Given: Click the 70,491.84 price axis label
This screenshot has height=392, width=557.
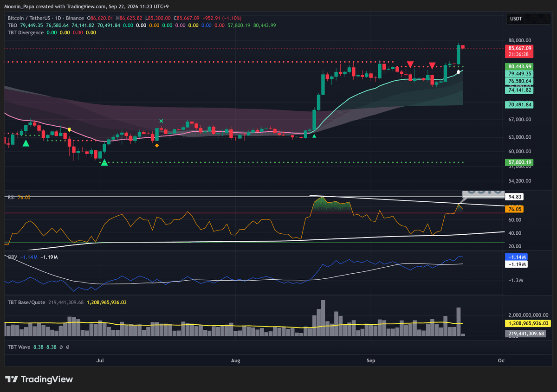Looking at the screenshot, I should [520, 105].
